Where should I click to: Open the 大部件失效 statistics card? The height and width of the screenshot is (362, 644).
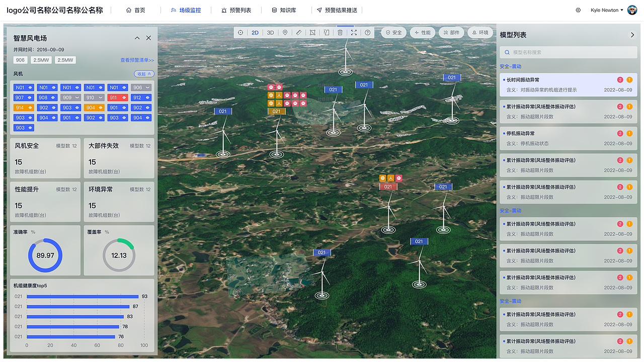119,158
